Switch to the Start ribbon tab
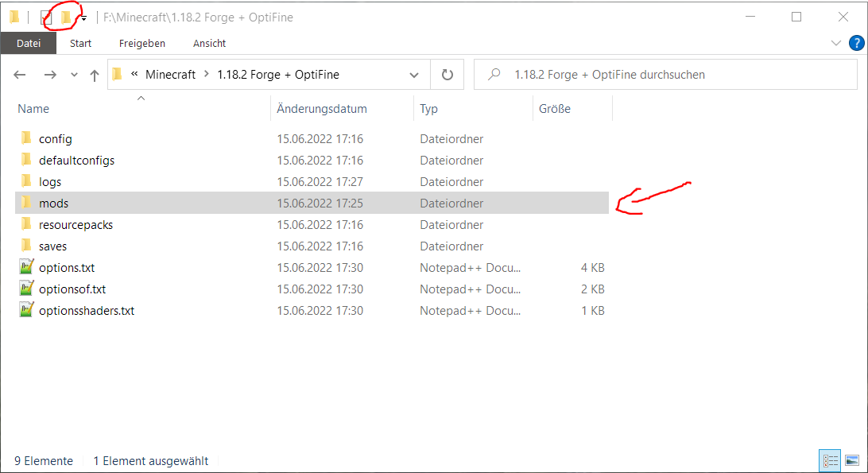The height and width of the screenshot is (473, 868). (x=80, y=43)
